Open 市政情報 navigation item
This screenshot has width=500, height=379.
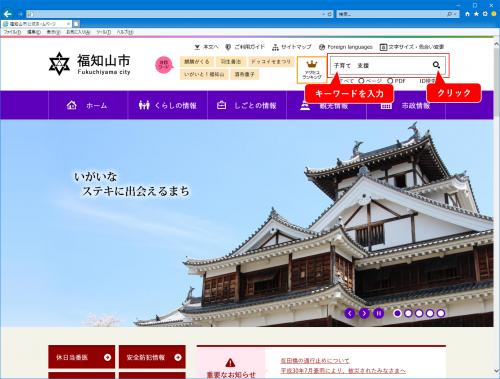(x=406, y=106)
